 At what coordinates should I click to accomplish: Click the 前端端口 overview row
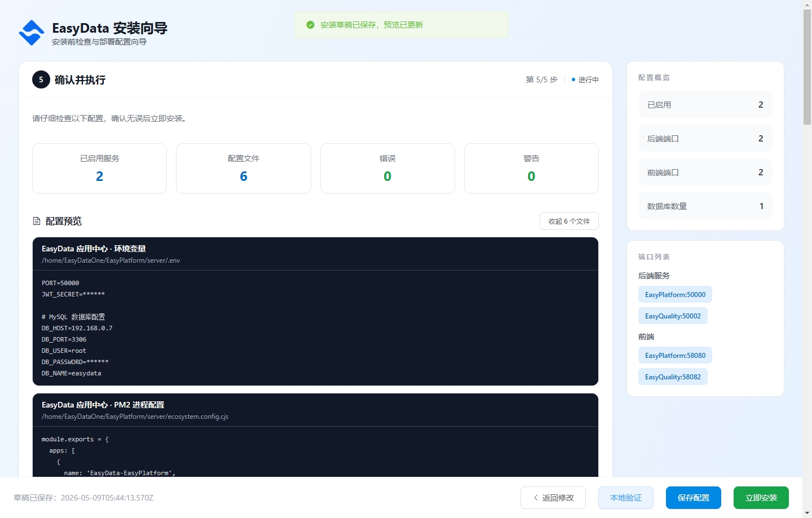(705, 172)
